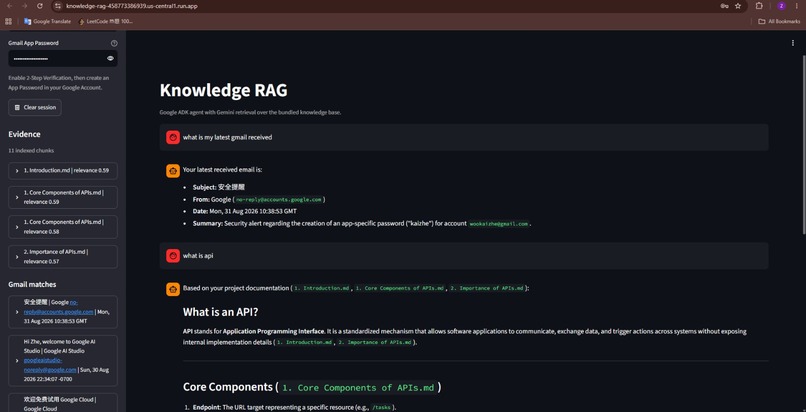Open the Chrome three-dot menu

point(797,6)
